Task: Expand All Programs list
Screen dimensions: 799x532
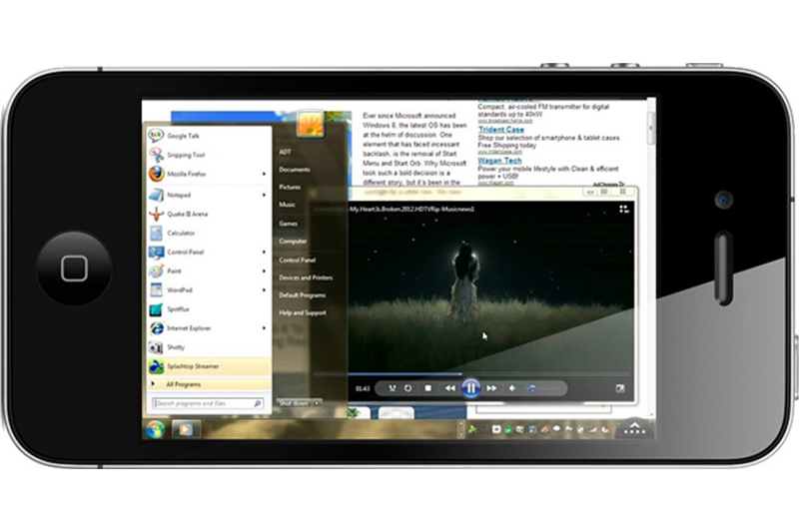Action: pyautogui.click(x=183, y=383)
